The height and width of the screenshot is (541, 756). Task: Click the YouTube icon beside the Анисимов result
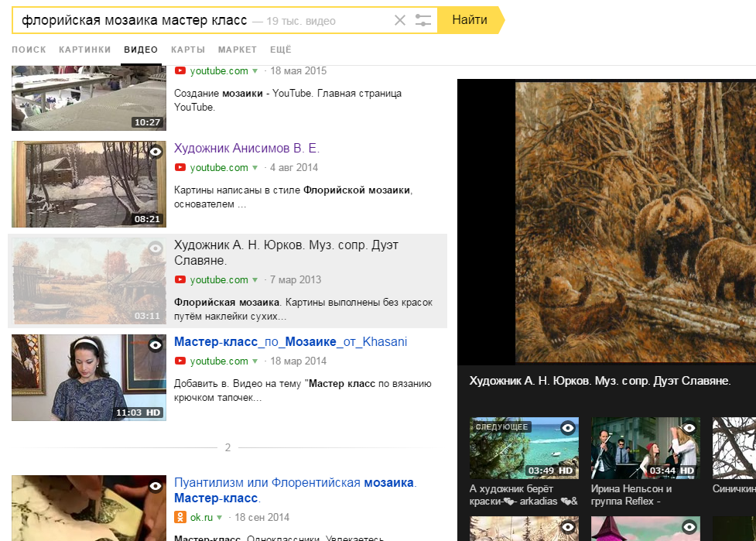(180, 168)
